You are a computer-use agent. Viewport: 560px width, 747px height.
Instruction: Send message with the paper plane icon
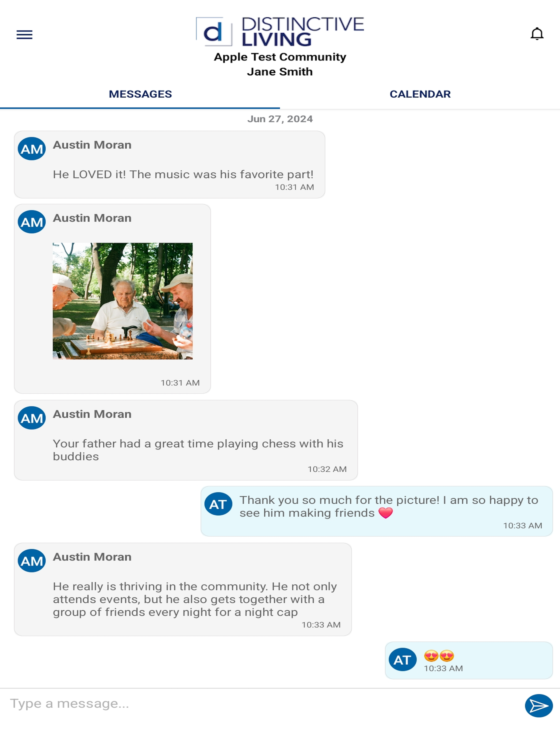tap(538, 705)
